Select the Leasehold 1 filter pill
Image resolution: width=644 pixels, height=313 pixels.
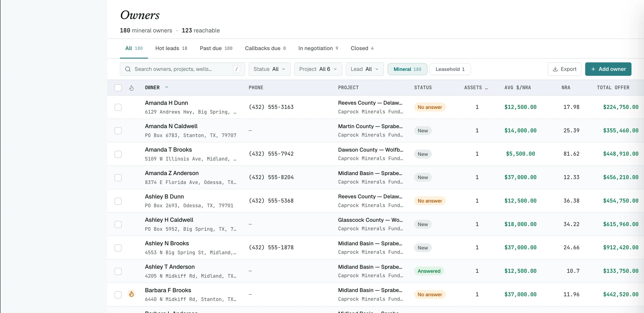(x=450, y=69)
